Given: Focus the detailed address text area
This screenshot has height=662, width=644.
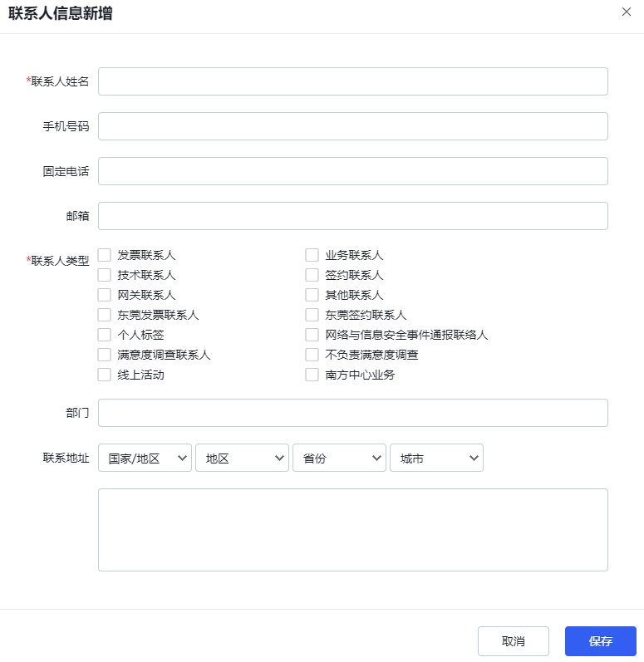Looking at the screenshot, I should (x=353, y=530).
